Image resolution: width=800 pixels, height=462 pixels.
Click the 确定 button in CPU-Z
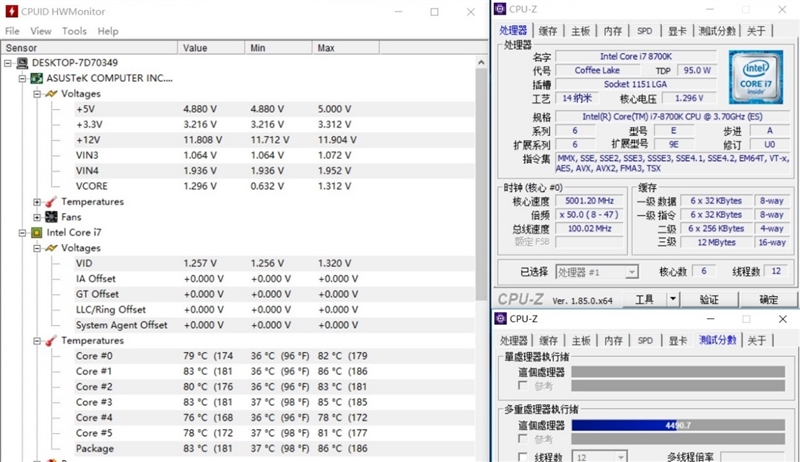(x=768, y=299)
